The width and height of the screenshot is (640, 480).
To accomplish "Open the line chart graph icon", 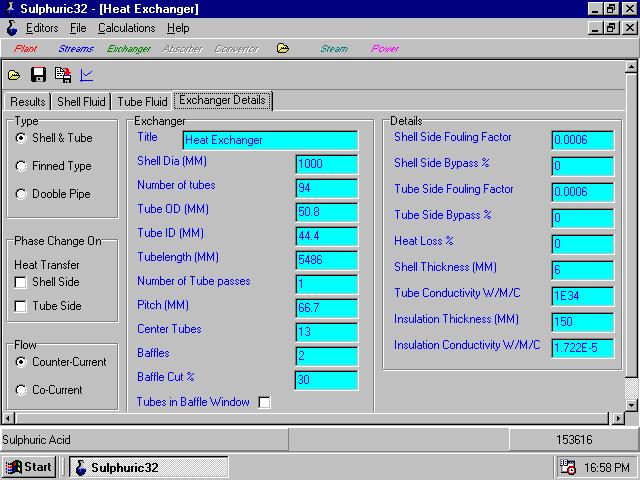I will pyautogui.click(x=87, y=75).
